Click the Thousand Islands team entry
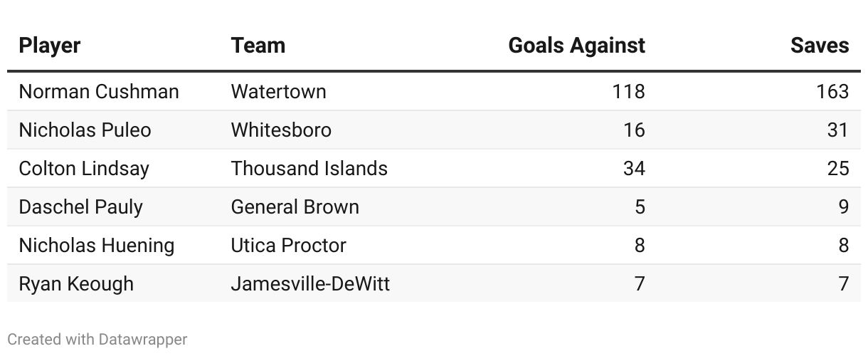 click(x=309, y=169)
